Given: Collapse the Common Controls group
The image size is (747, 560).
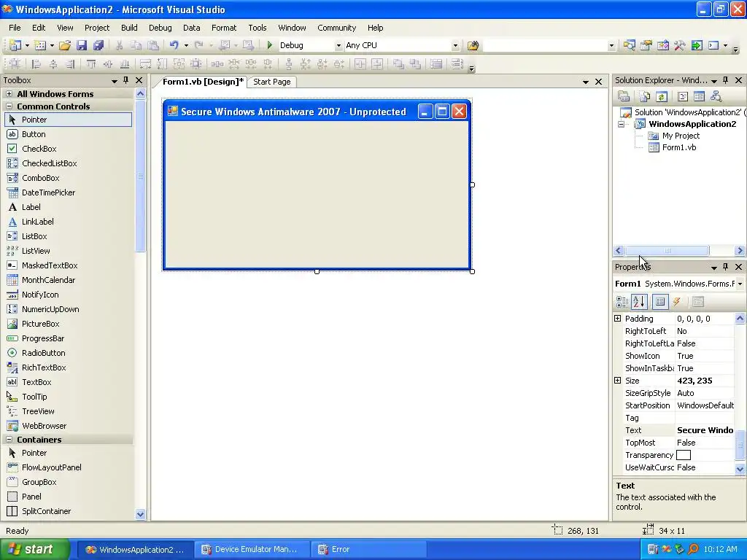Looking at the screenshot, I should (9, 106).
